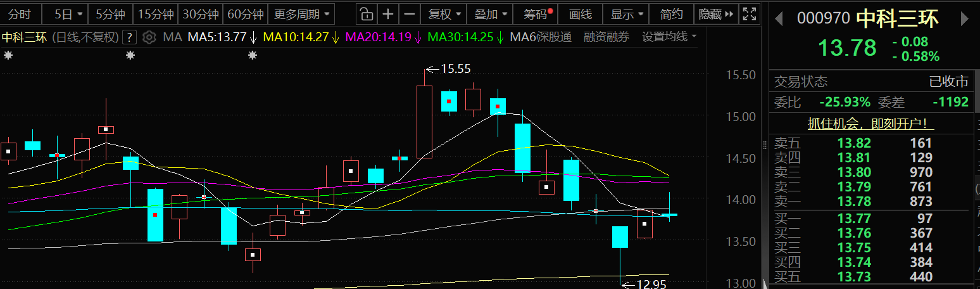
Task: Click the 画线 drawing tool button
Action: click(580, 14)
